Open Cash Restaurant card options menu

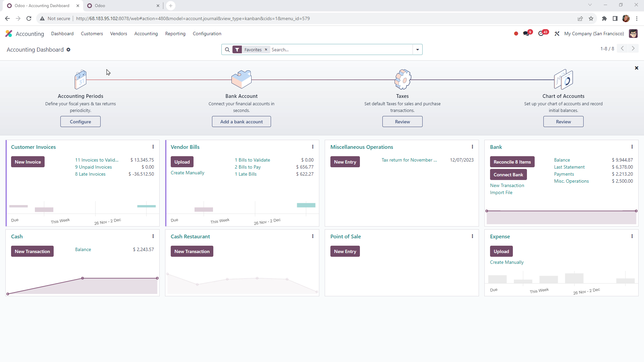point(313,236)
